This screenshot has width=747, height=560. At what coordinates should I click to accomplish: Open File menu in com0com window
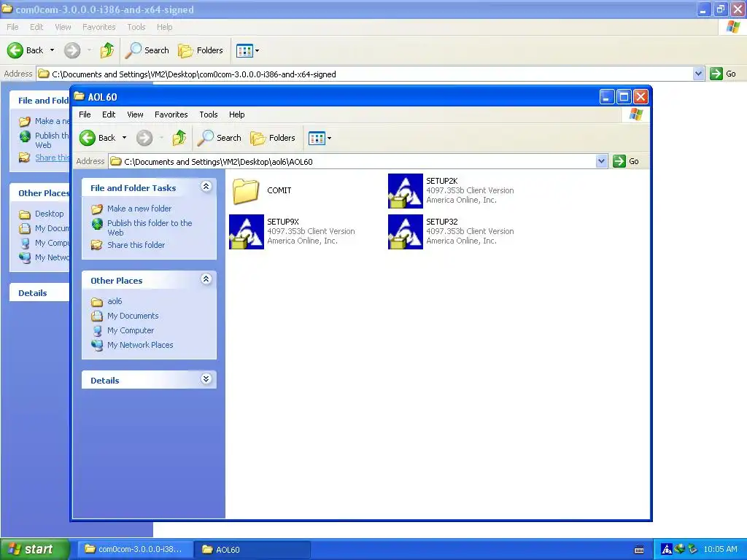pyautogui.click(x=12, y=27)
